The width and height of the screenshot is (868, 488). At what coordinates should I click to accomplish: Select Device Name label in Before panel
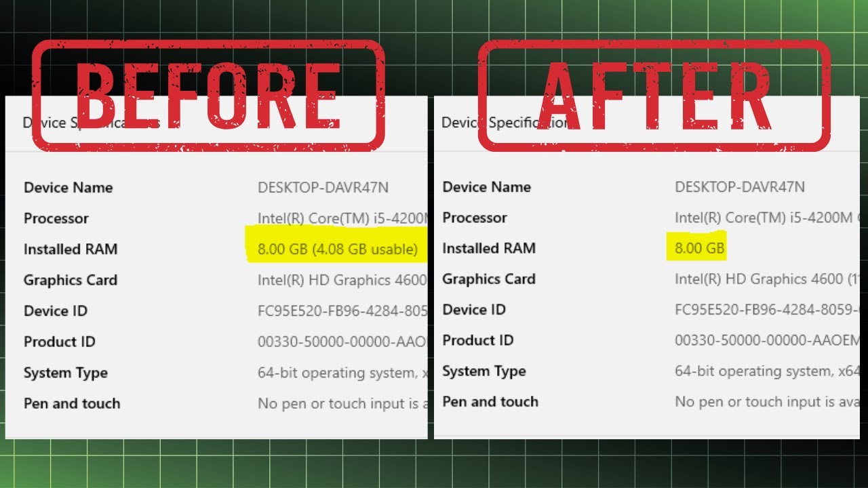(68, 188)
